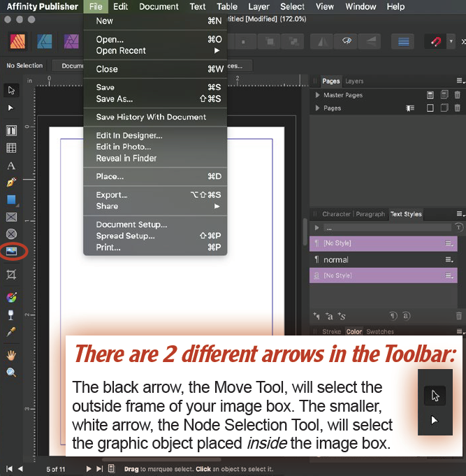The width and height of the screenshot is (466, 476).
Task: Activate the Vector Crop tool
Action: pos(11,275)
